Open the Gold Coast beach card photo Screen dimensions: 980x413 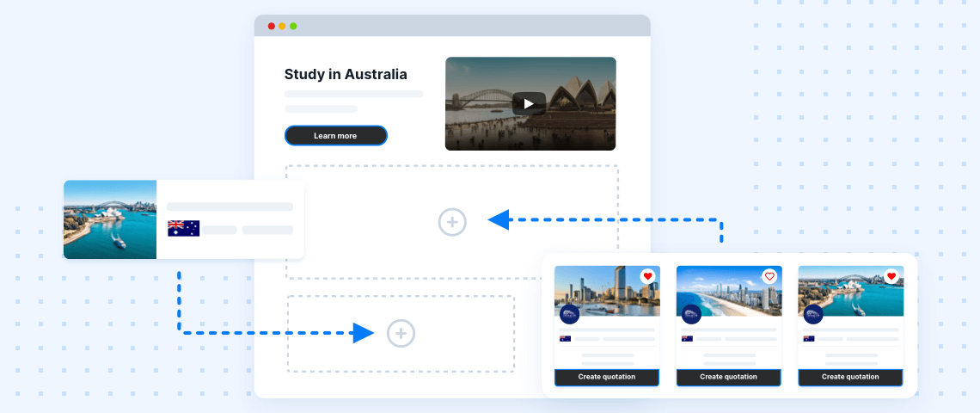pos(729,291)
